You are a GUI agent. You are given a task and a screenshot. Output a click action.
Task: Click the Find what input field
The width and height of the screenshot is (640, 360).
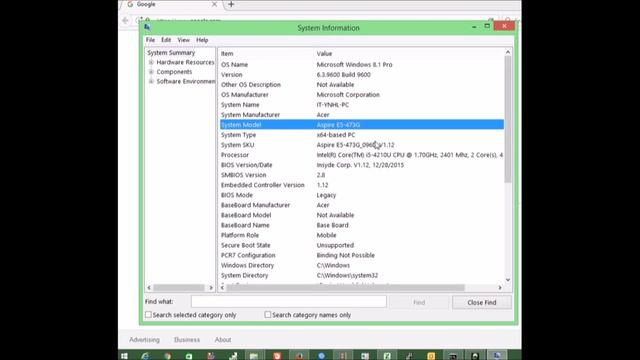click(289, 302)
